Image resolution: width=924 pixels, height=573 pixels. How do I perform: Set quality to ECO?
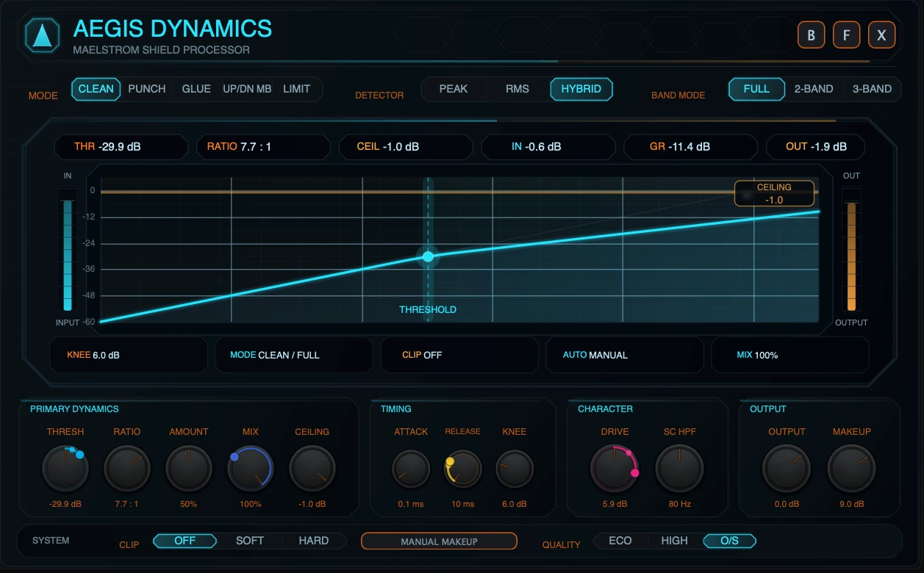tap(620, 541)
